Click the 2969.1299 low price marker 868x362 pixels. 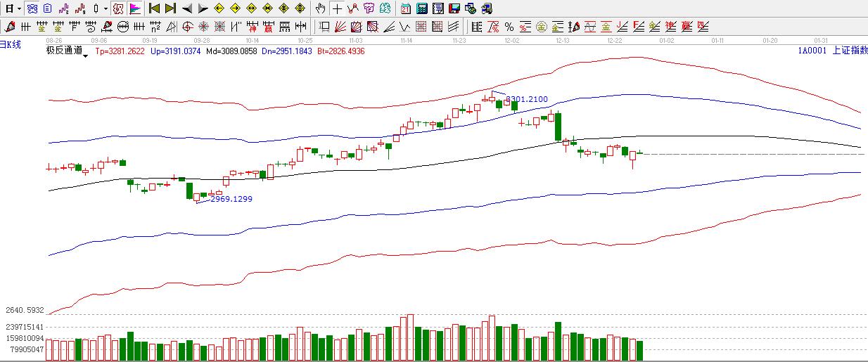(231, 199)
